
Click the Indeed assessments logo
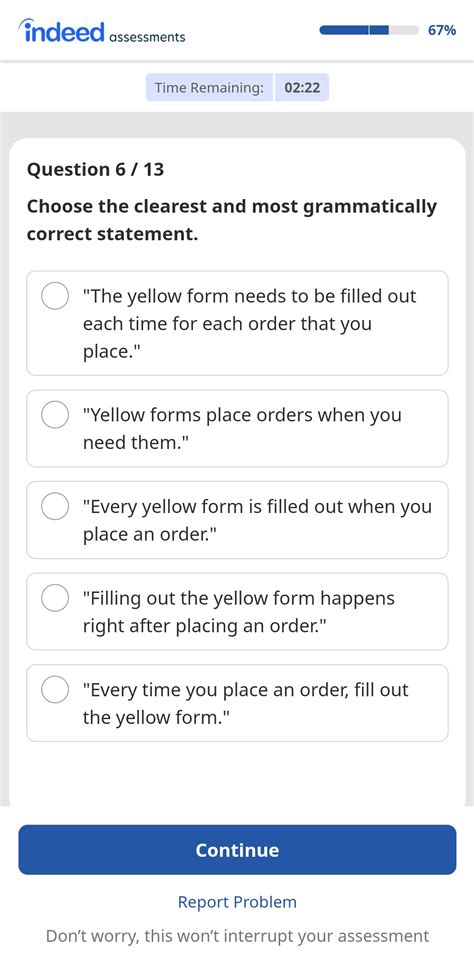[102, 31]
